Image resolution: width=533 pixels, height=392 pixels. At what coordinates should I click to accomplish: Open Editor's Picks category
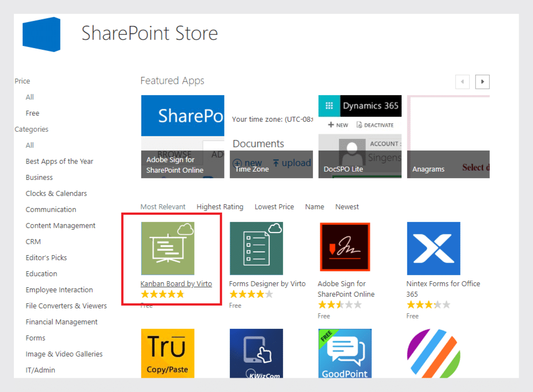point(46,257)
